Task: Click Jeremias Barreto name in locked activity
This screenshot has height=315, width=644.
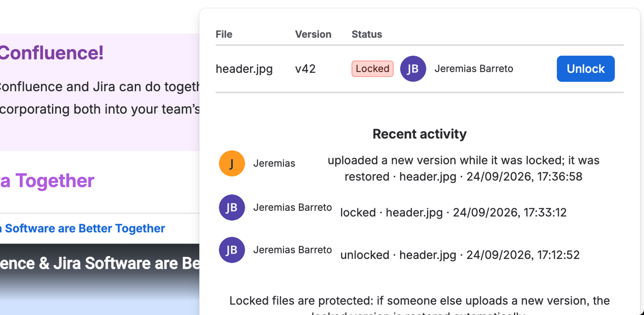Action: coord(293,208)
